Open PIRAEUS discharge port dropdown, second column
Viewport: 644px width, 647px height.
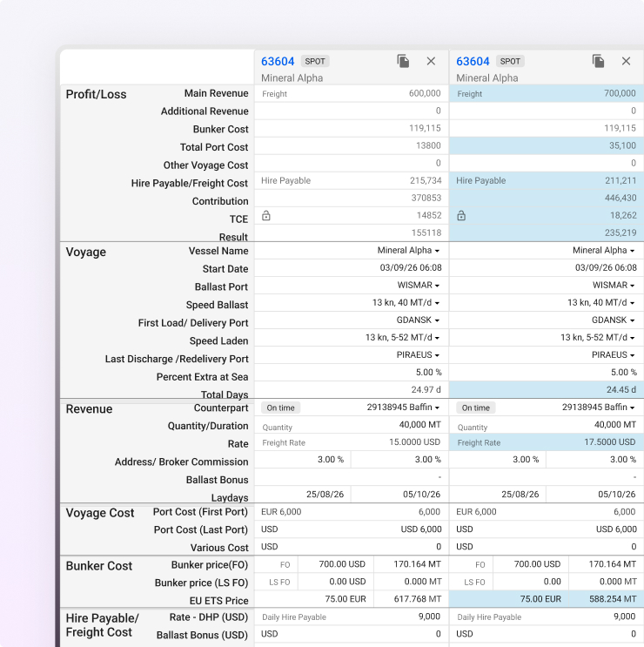click(613, 355)
